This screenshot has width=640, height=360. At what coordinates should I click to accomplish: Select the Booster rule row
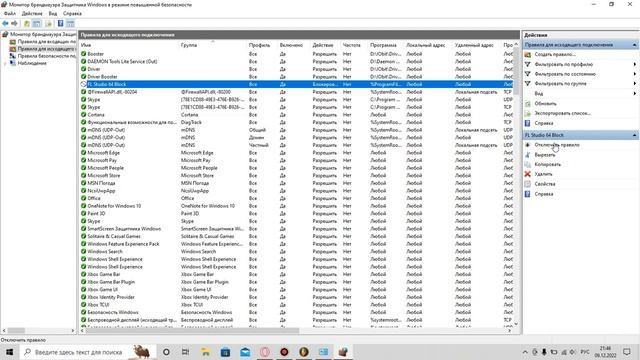297,54
